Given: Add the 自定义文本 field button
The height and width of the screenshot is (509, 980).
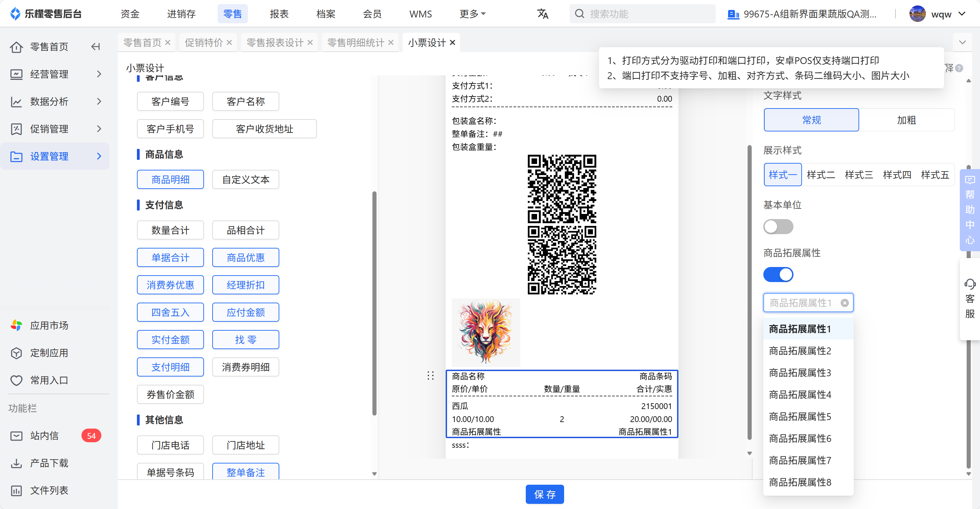Looking at the screenshot, I should pos(245,180).
